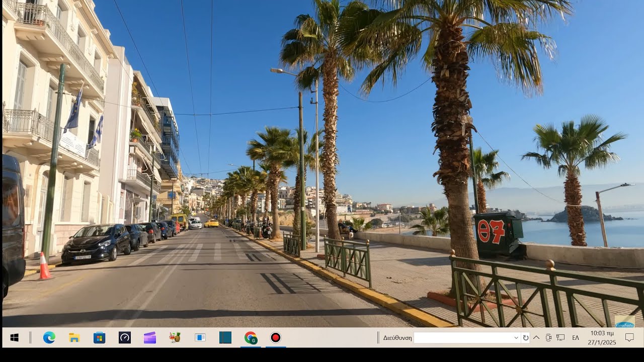Open the purple clapperboard video app
The width and height of the screenshot is (644, 362).
pyautogui.click(x=150, y=338)
